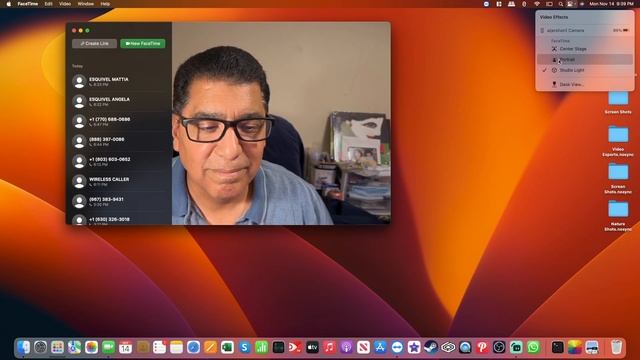
Task: Open the Apple menu
Action: [9, 4]
